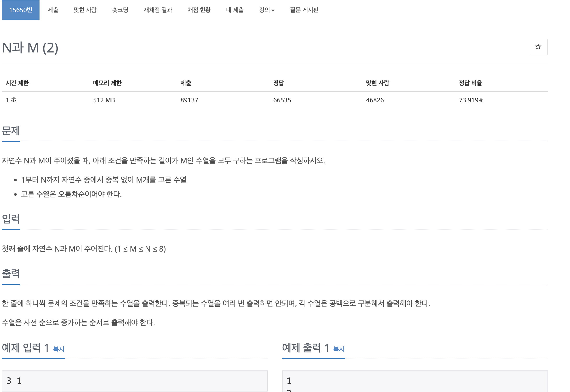Click the 입력 section heading
The height and width of the screenshot is (392, 570).
pos(11,219)
